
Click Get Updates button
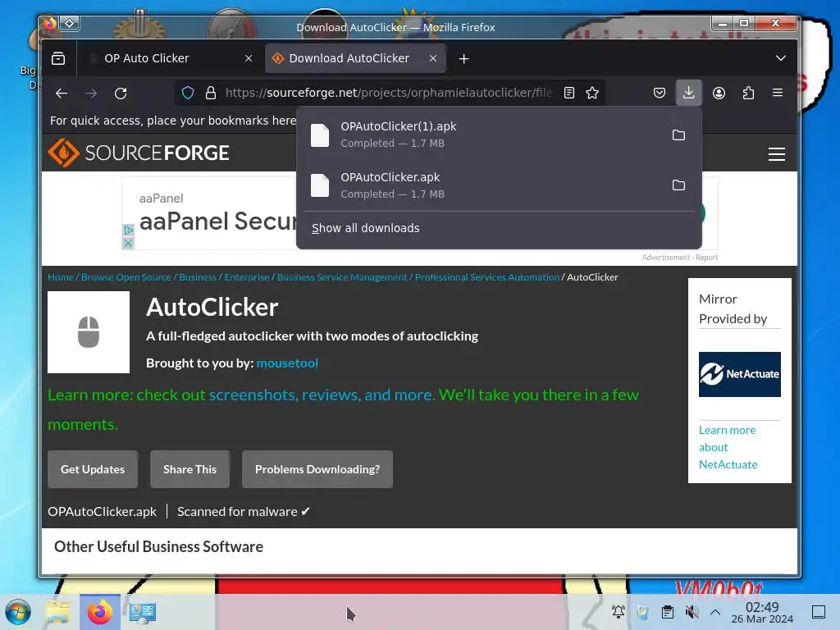[93, 469]
